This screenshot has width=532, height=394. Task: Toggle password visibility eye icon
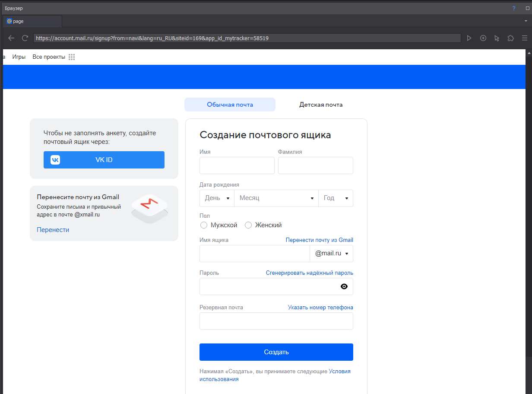pos(344,286)
